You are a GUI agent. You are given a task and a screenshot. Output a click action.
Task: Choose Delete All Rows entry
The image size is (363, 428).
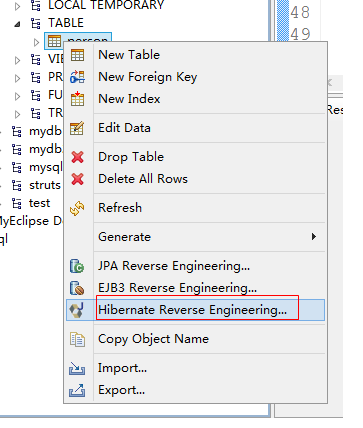click(195, 179)
